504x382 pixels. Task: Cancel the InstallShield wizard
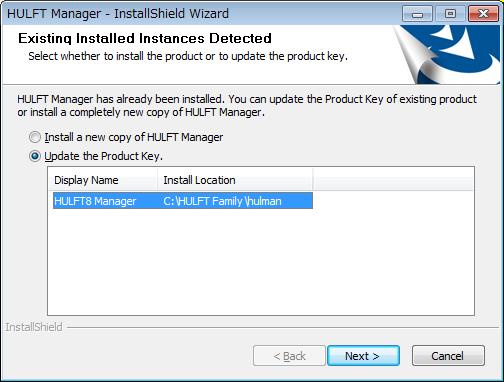(x=448, y=356)
